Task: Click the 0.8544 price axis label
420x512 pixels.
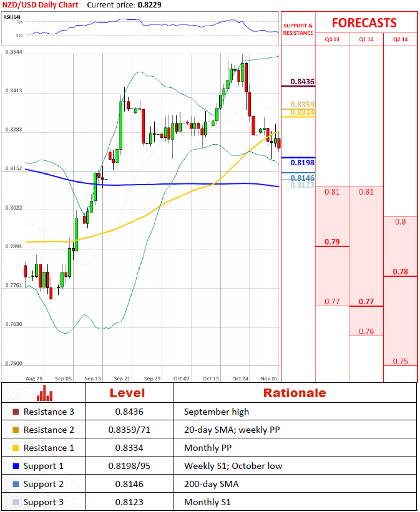Action: 14,52
